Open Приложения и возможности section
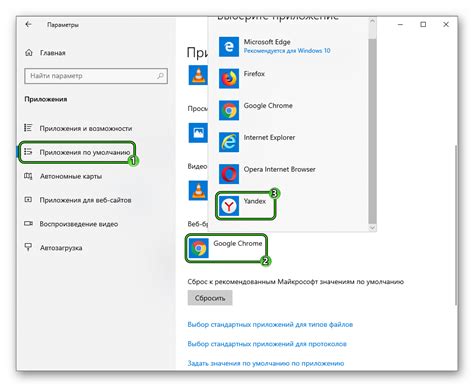This screenshot has width=474, height=387. (86, 128)
